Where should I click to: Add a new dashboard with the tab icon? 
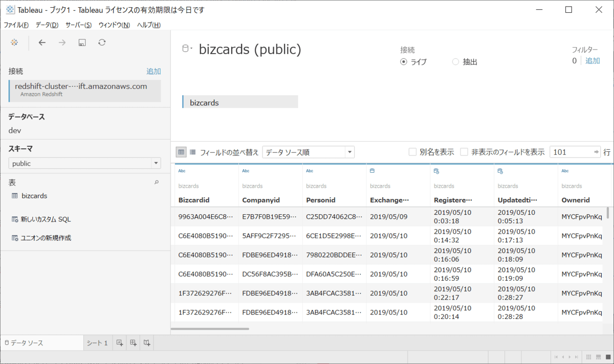(133, 343)
